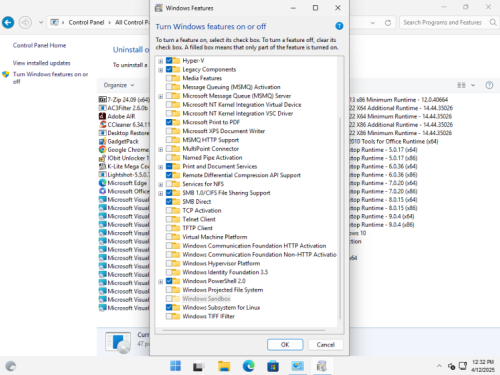Open the view options dropdown arrow
The image size is (500, 375).
(473, 85)
